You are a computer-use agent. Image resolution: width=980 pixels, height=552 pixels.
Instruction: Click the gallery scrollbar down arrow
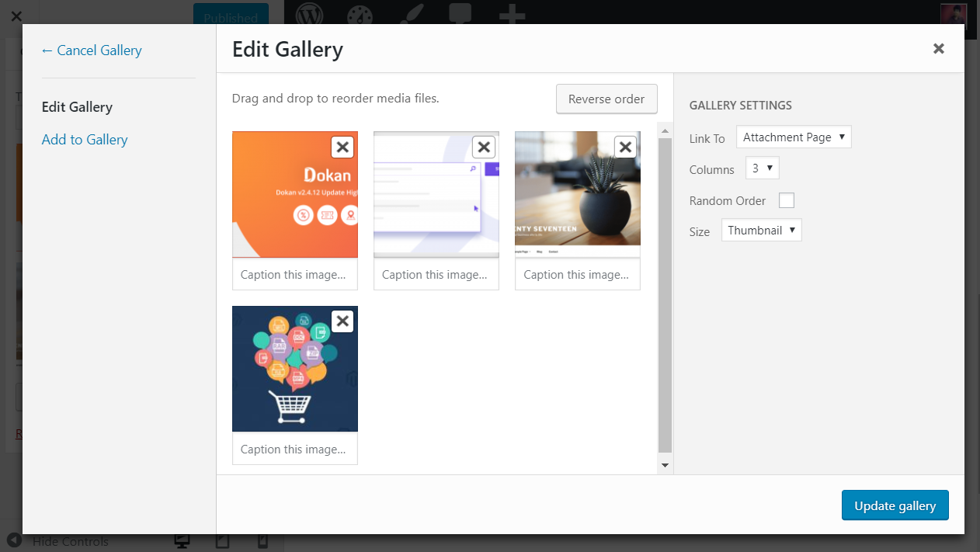coord(665,465)
